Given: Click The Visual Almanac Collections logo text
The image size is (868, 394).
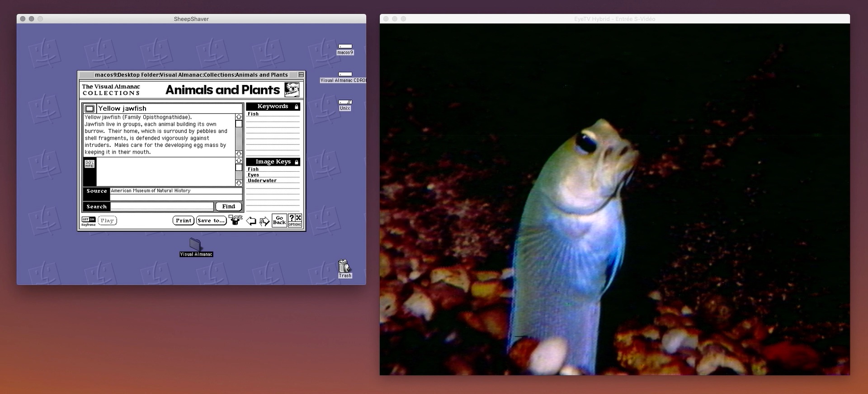Looking at the screenshot, I should 111,89.
